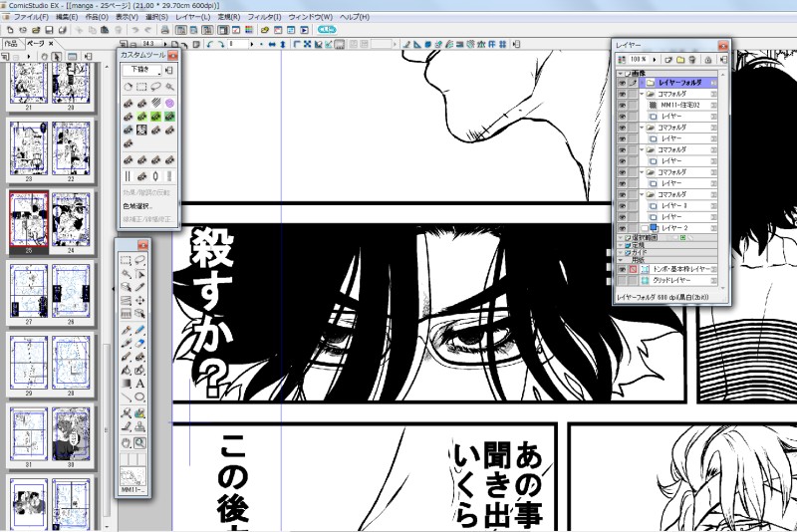Toggle visibility of レイヤー 2
797x532 pixels.
point(622,227)
